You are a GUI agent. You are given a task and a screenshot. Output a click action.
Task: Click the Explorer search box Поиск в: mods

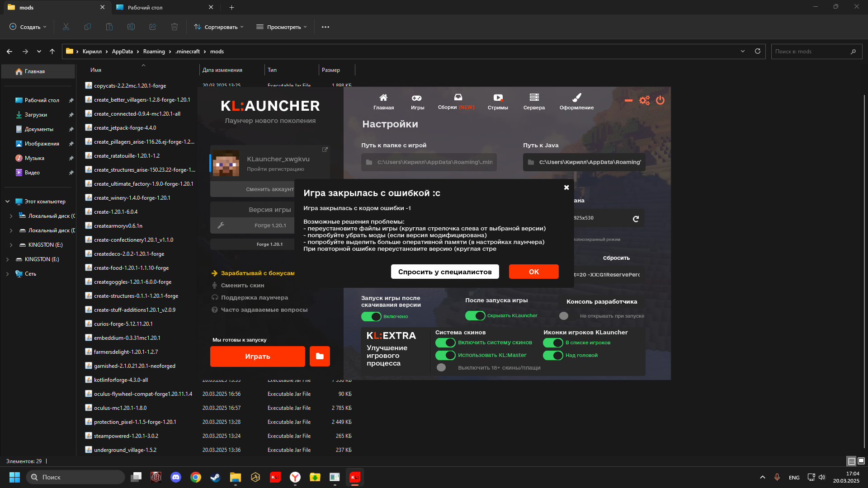[x=816, y=52]
